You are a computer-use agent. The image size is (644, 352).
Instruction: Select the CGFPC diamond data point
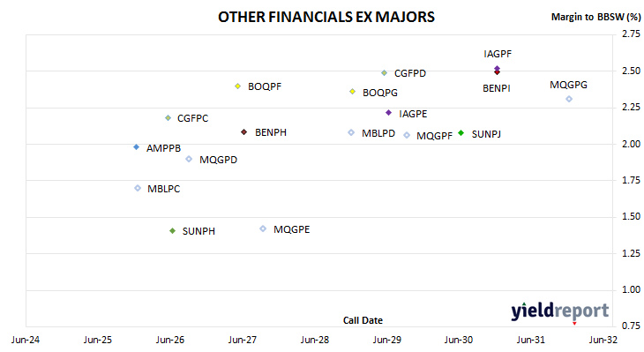[168, 118]
